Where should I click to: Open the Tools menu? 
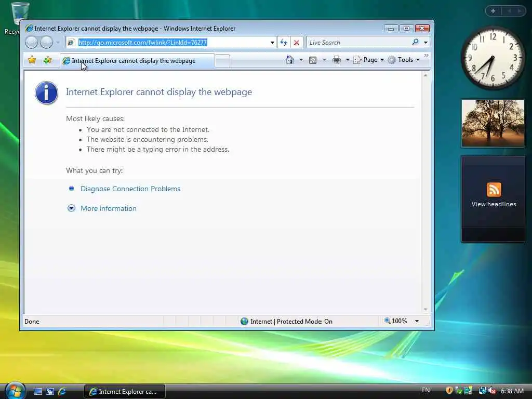(x=404, y=60)
